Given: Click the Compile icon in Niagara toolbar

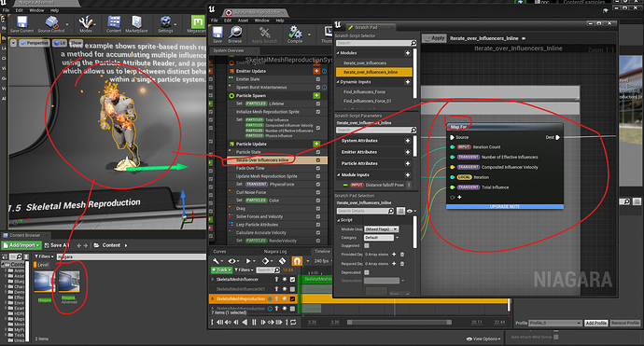Looking at the screenshot, I should click(x=295, y=35).
